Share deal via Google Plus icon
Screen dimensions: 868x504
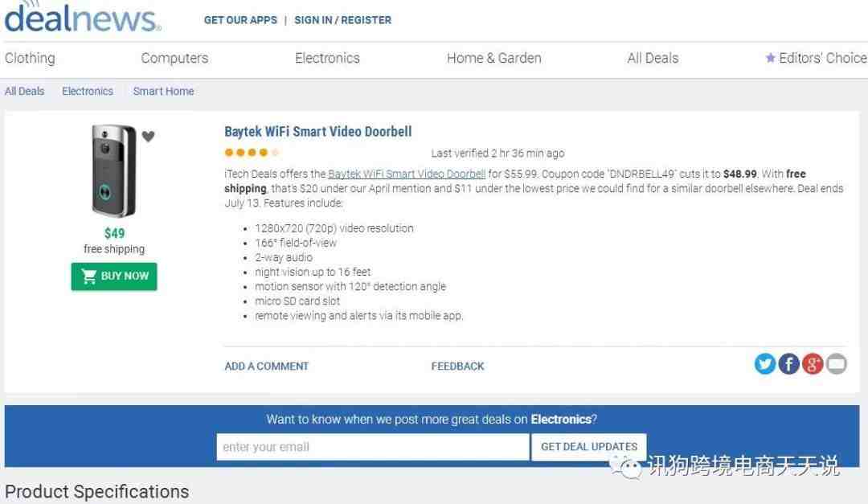pyautogui.click(x=812, y=364)
